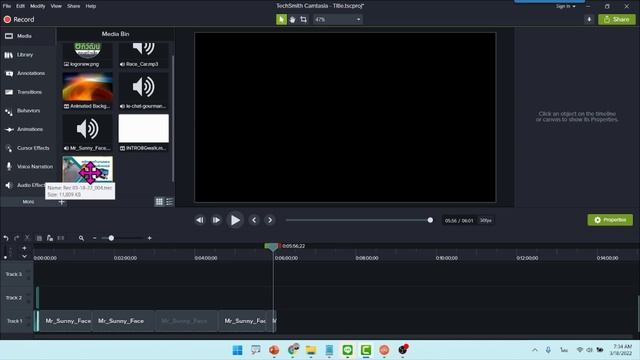Image resolution: width=640 pixels, height=360 pixels.
Task: Paste media onto the timeline
Action: 50,238
